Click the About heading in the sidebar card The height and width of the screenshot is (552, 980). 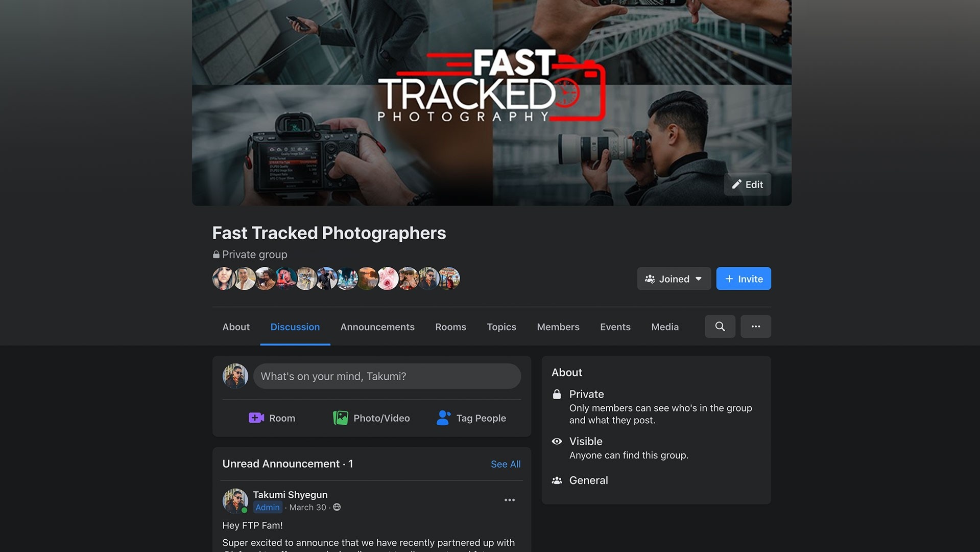(x=567, y=373)
